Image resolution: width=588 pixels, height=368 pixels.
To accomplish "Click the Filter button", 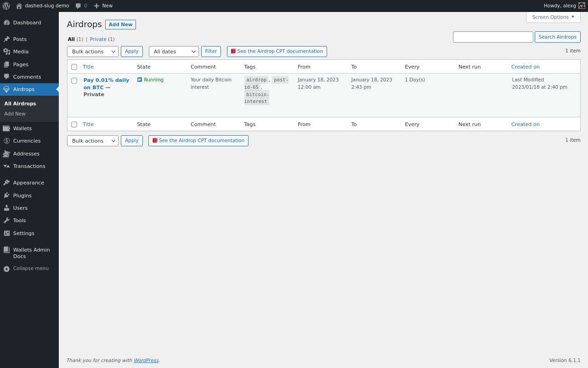I will point(211,52).
